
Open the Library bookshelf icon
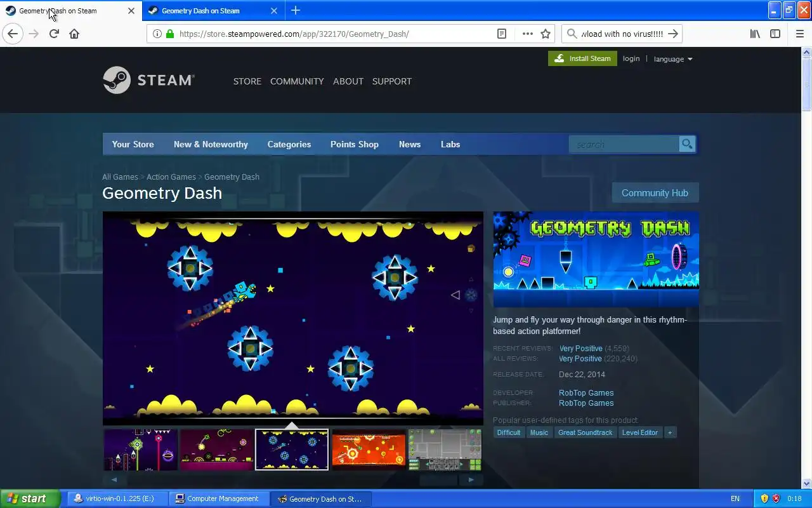tap(755, 34)
